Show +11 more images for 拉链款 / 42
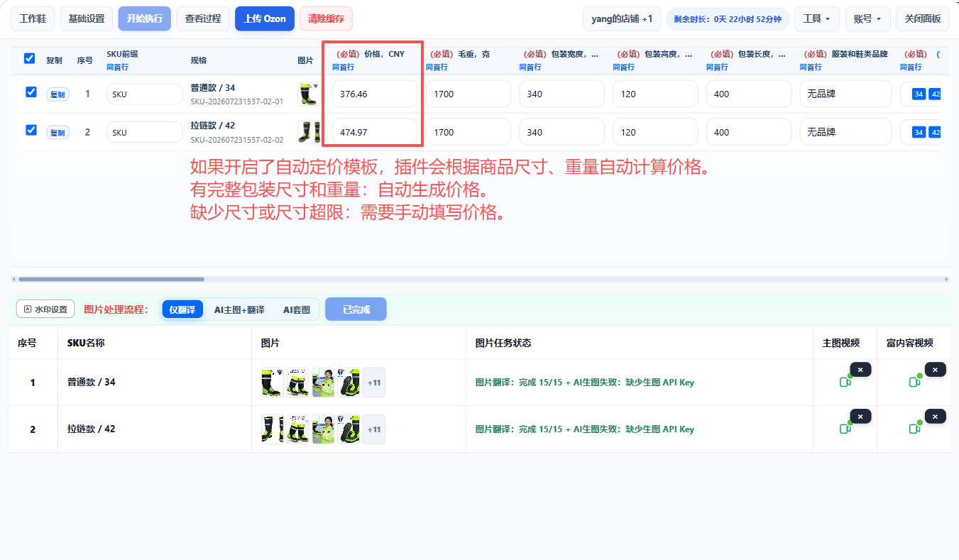 click(374, 429)
